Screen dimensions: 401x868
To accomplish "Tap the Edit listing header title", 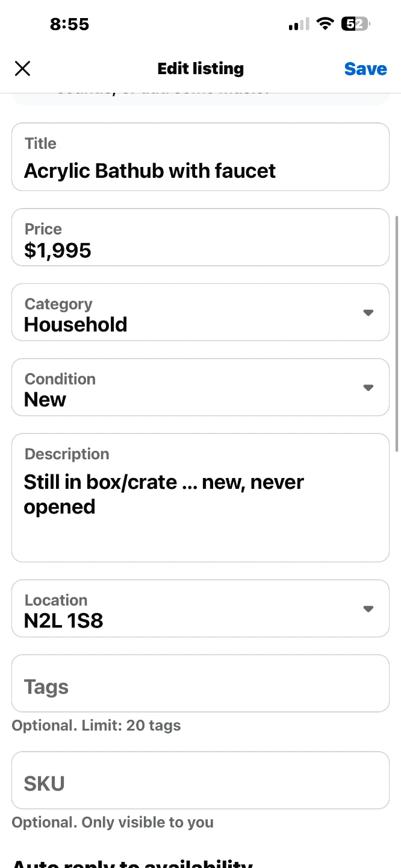I will (x=200, y=69).
